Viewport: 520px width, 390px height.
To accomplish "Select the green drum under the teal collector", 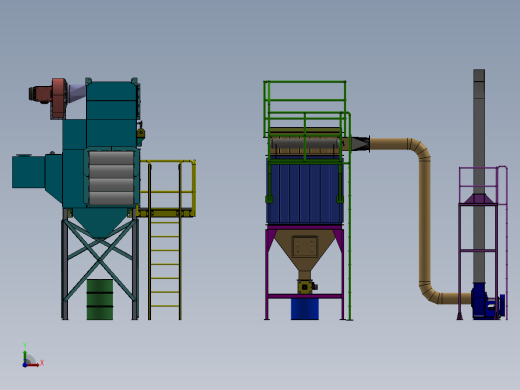I will point(100,299).
